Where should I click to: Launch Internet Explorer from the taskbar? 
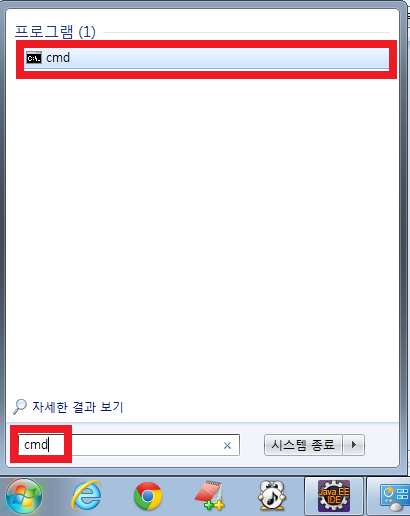coord(86,496)
